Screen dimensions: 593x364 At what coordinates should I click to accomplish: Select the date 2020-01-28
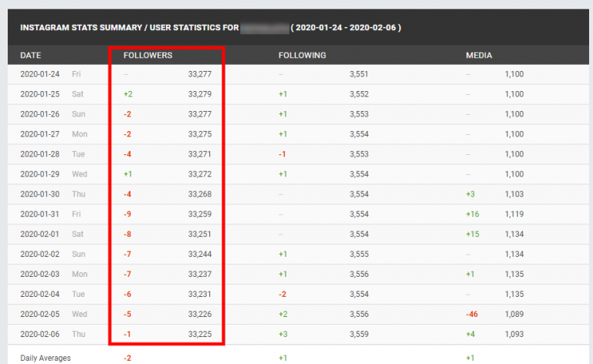tap(39, 154)
